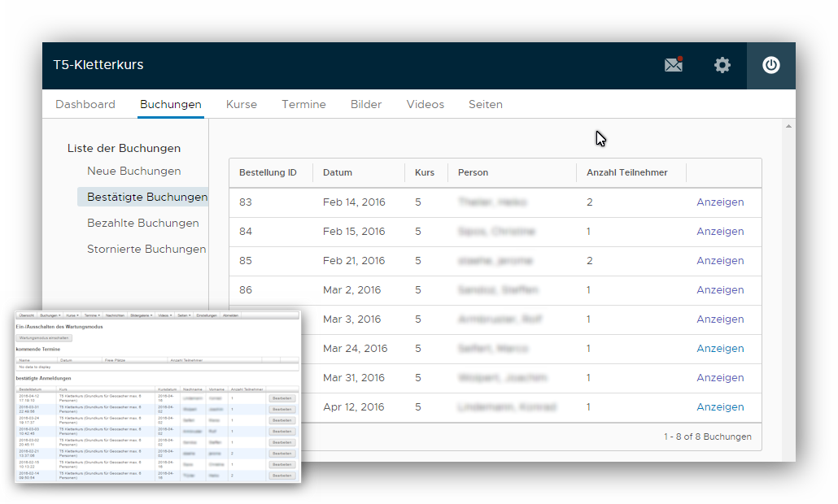Viewport: 838px width, 504px height.
Task: Click the top Bearbeiten button in thumbnail
Action: point(282,398)
